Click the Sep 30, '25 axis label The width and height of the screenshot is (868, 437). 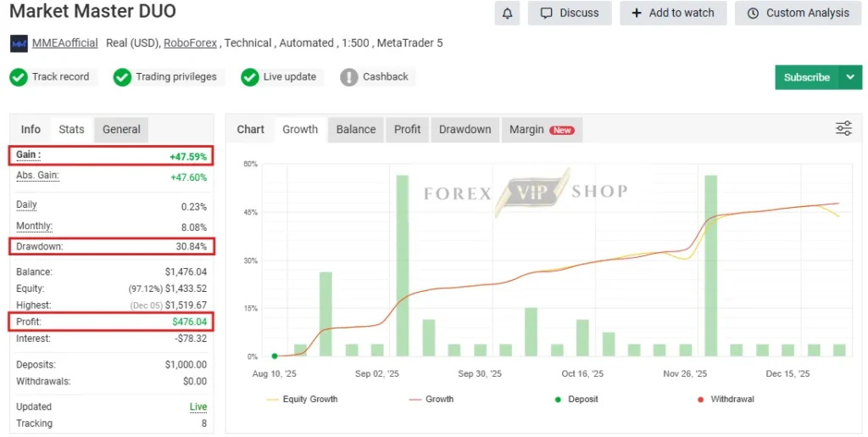tap(480, 374)
